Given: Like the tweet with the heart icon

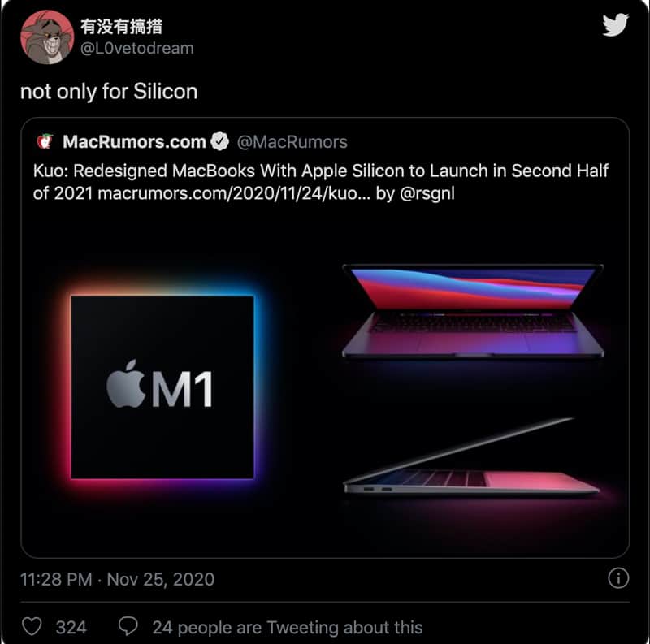Looking at the screenshot, I should pyautogui.click(x=32, y=626).
